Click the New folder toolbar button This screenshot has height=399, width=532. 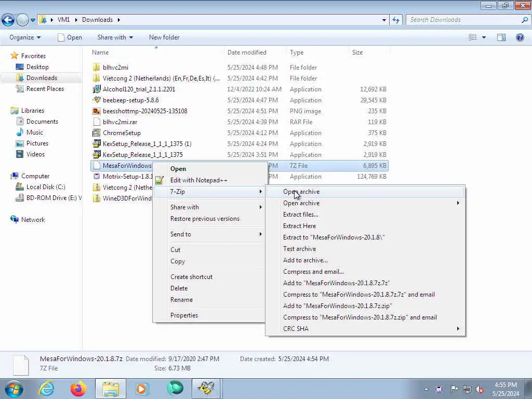click(164, 37)
